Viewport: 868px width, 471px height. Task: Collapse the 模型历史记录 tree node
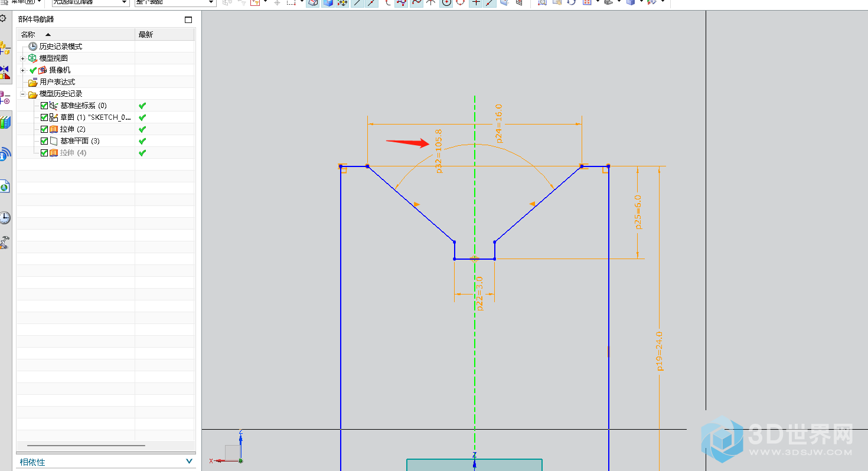[23, 94]
